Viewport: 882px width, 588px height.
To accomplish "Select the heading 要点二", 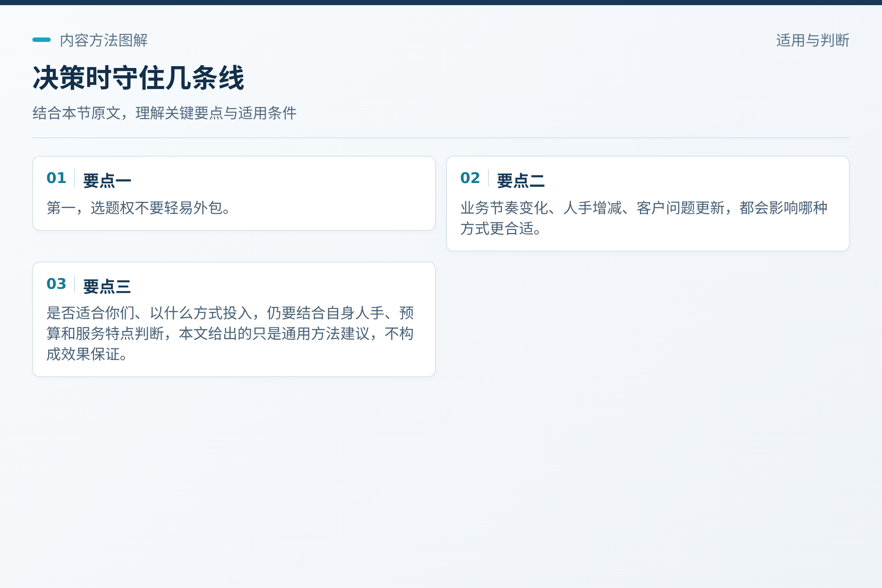I will pyautogui.click(x=520, y=181).
